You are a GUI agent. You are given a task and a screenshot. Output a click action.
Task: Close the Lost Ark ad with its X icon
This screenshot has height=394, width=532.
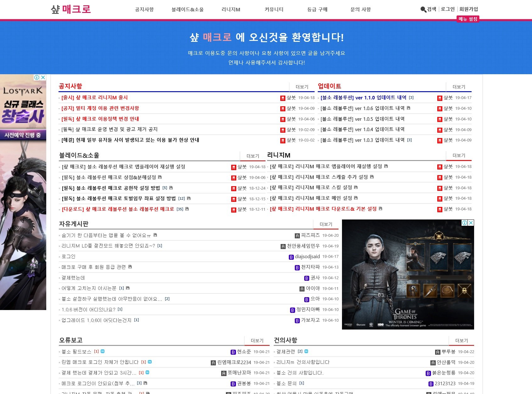43,77
